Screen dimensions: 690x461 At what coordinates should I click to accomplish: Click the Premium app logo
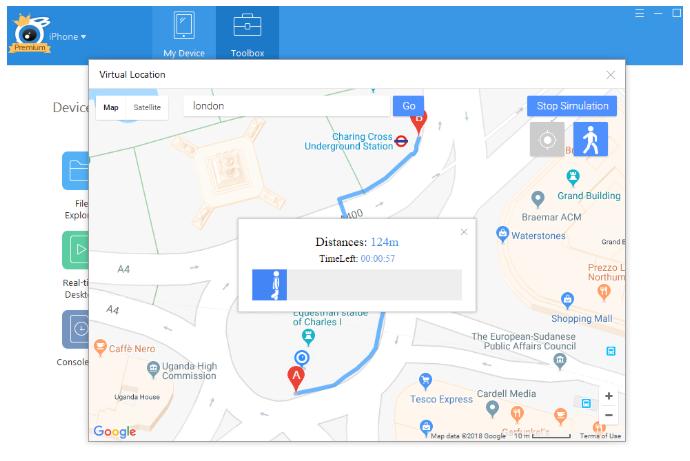click(x=30, y=33)
